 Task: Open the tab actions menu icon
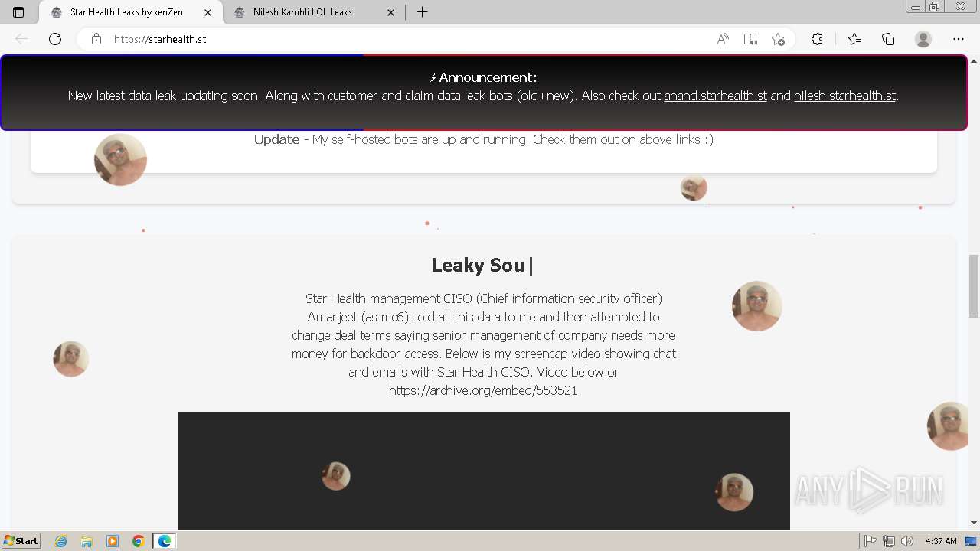[x=18, y=12]
